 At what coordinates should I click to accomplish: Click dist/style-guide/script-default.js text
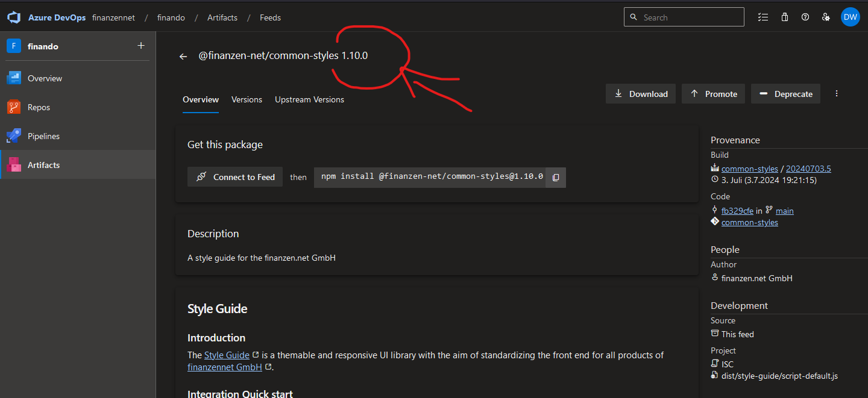pyautogui.click(x=779, y=376)
